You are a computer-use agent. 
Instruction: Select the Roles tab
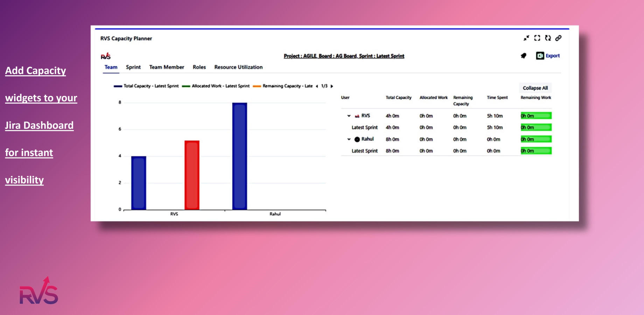click(199, 67)
